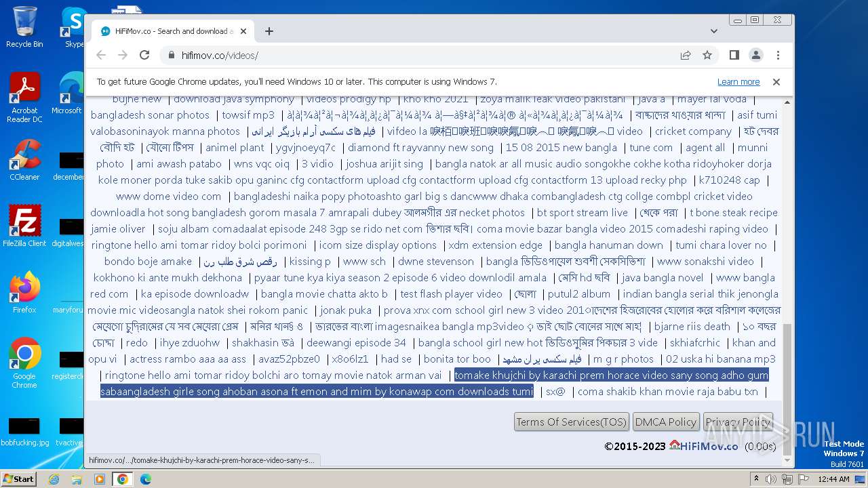
Task: Dismiss the Chrome update notification bar
Action: (776, 81)
